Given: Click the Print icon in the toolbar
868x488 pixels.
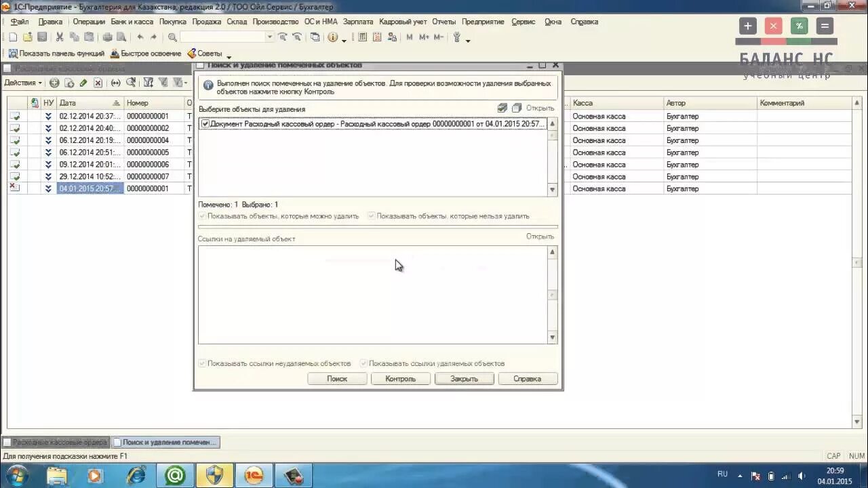Looking at the screenshot, I should point(107,37).
